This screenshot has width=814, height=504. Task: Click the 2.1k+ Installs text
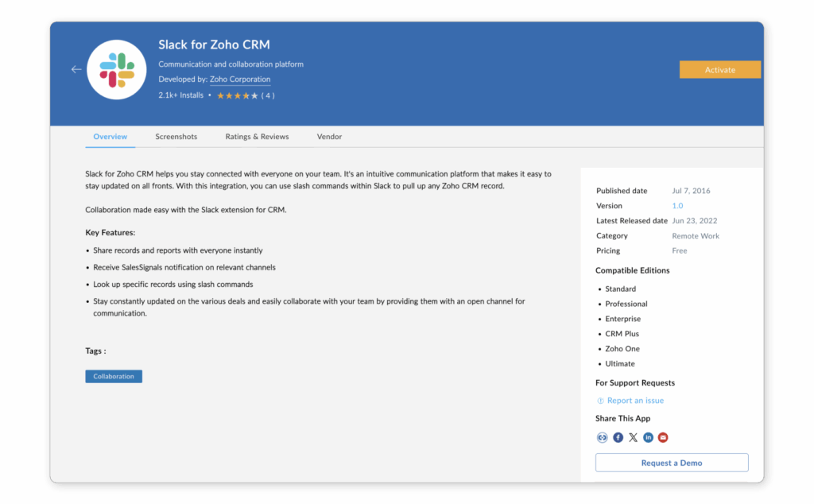coord(180,95)
